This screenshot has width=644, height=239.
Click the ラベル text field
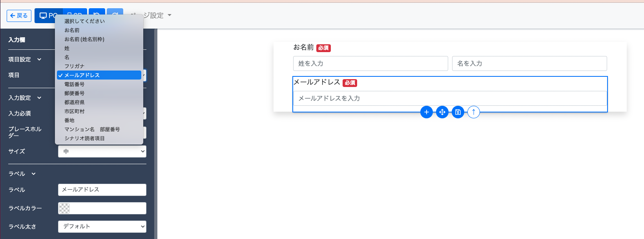[102, 190]
